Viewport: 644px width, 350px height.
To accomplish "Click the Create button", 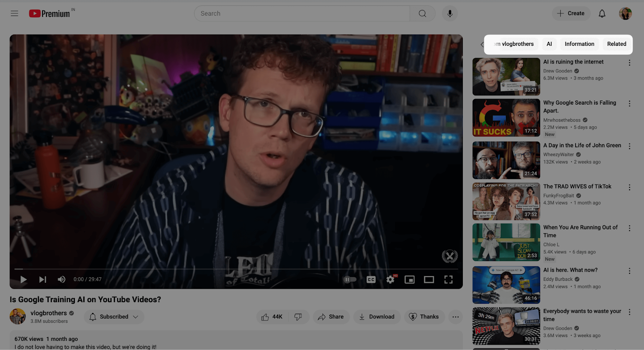I will [x=571, y=13].
